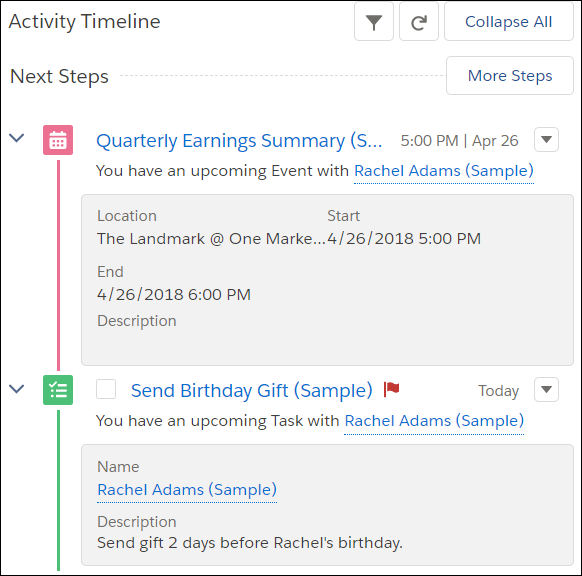Open Rachel Adams link under Name field
The image size is (582, 576).
(x=187, y=490)
